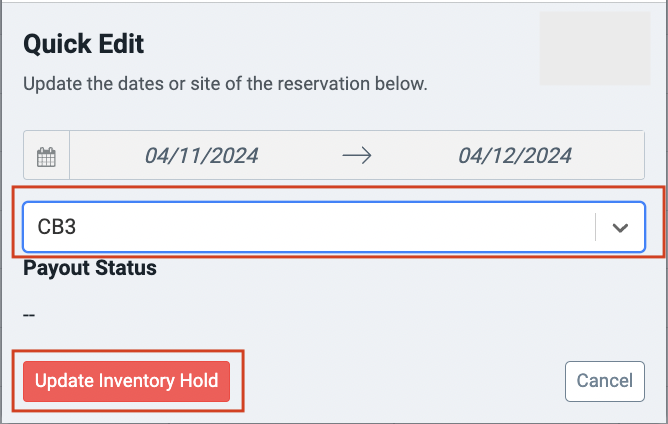Select the start date 04/11/2024
Viewport: 668px width, 424px height.
click(x=202, y=156)
